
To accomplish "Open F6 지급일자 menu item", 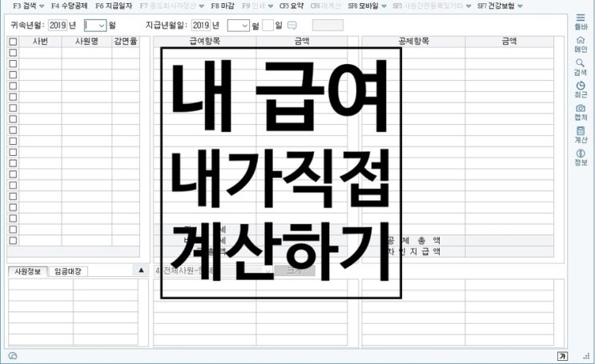I will coord(114,6).
